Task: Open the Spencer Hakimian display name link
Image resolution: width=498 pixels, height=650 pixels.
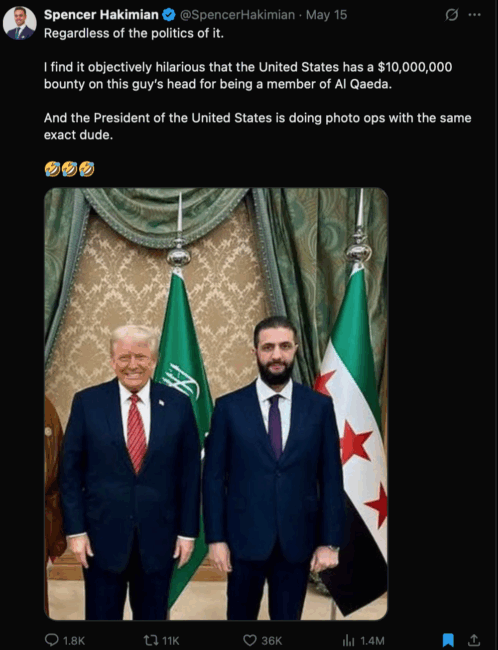Action: click(101, 15)
